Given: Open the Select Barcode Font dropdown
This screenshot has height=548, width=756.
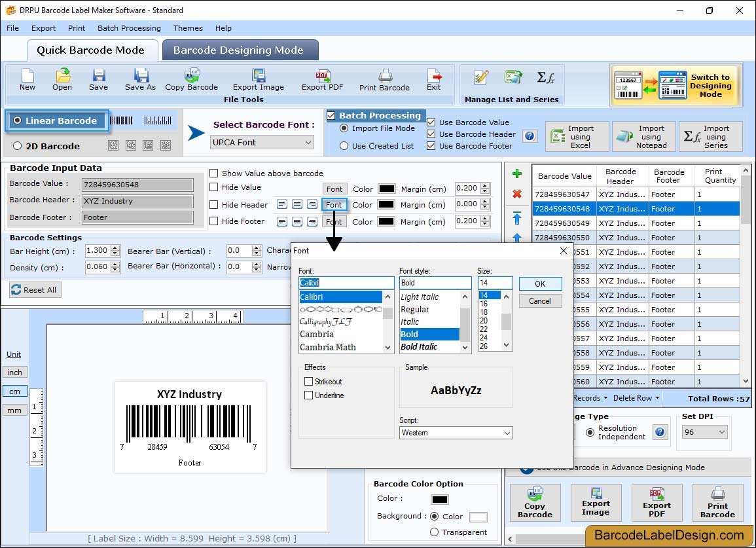Looking at the screenshot, I should 262,142.
